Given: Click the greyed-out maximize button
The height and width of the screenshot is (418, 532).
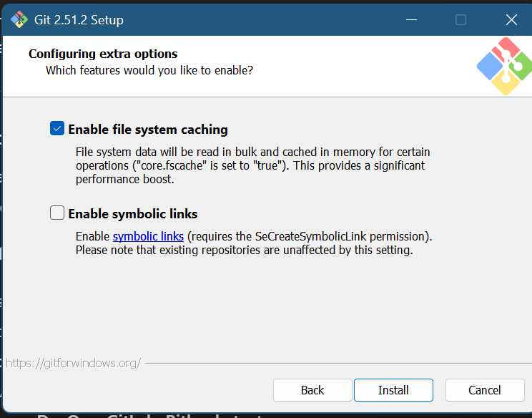Looking at the screenshot, I should (x=460, y=19).
